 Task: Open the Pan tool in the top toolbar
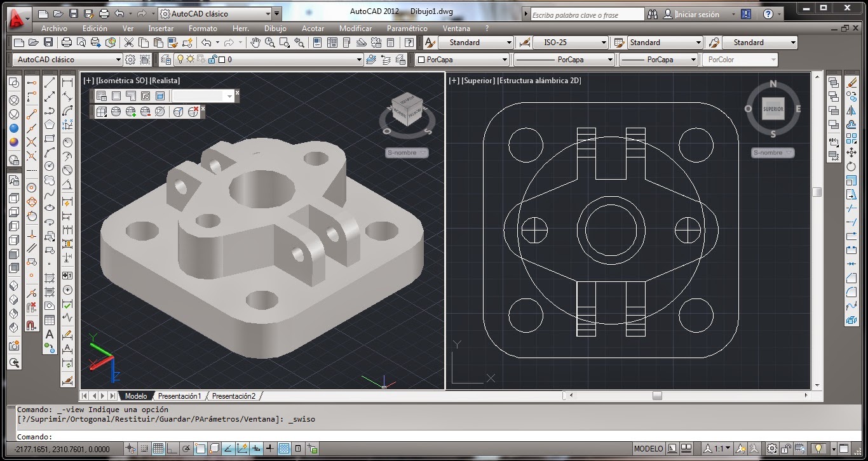pyautogui.click(x=256, y=43)
